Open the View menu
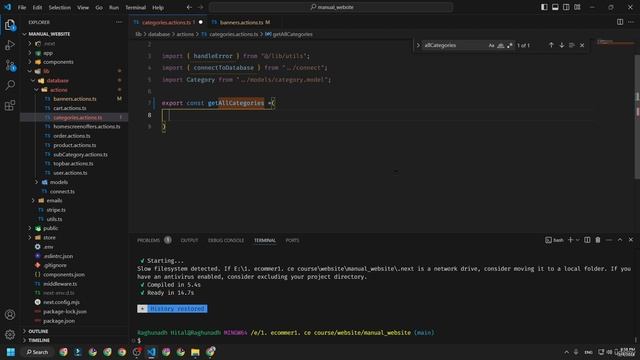 click(83, 7)
